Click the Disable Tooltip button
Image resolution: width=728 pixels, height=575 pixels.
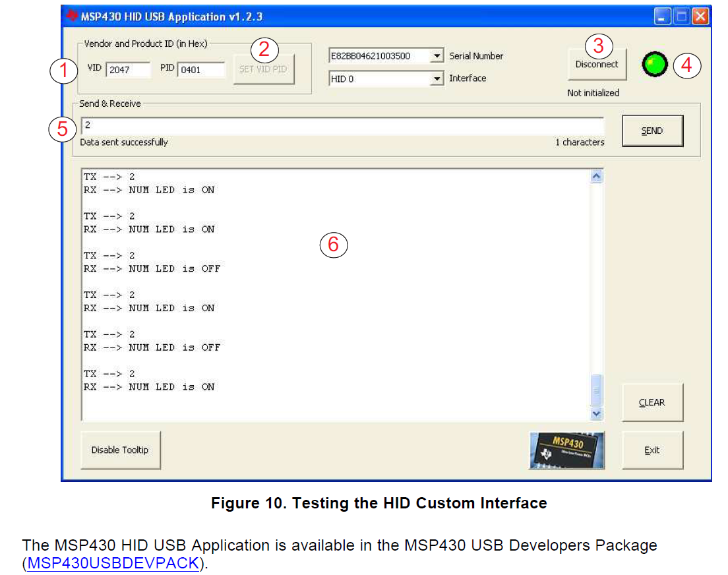click(120, 450)
